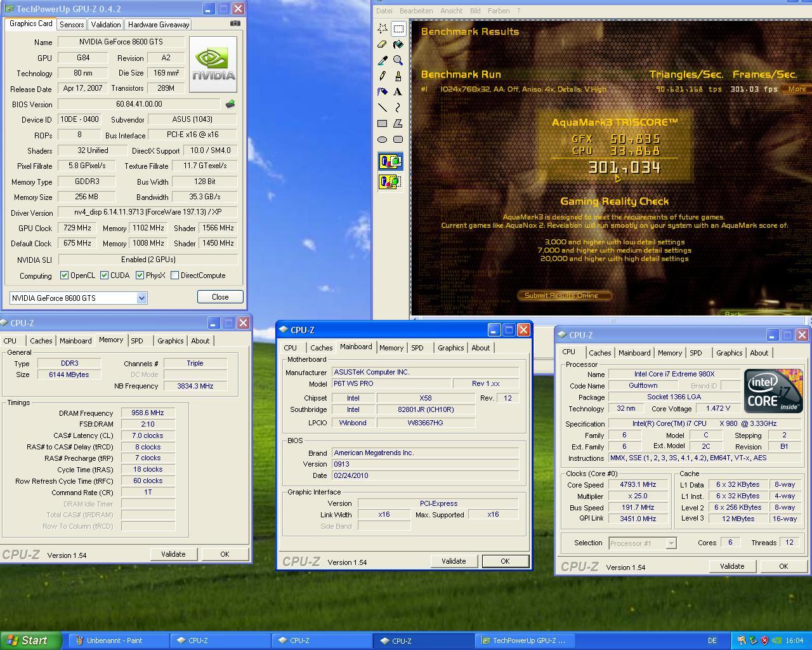The height and width of the screenshot is (650, 812).
Task: Select the rectangular Select tool in Paint
Action: tap(398, 29)
